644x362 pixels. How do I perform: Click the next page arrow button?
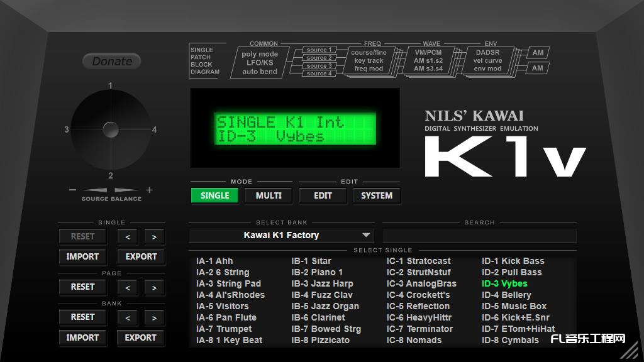click(x=154, y=287)
